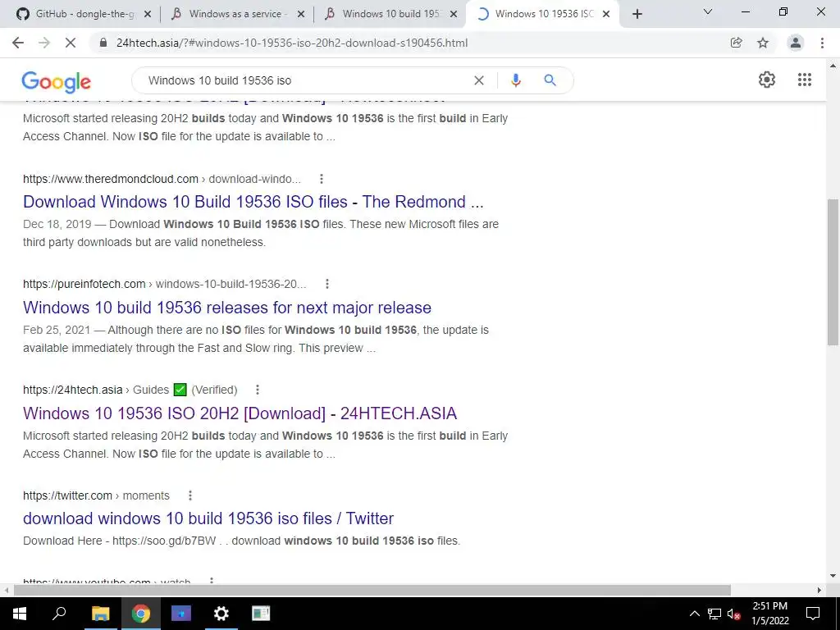Open more options for twitter.com result

pyautogui.click(x=189, y=495)
